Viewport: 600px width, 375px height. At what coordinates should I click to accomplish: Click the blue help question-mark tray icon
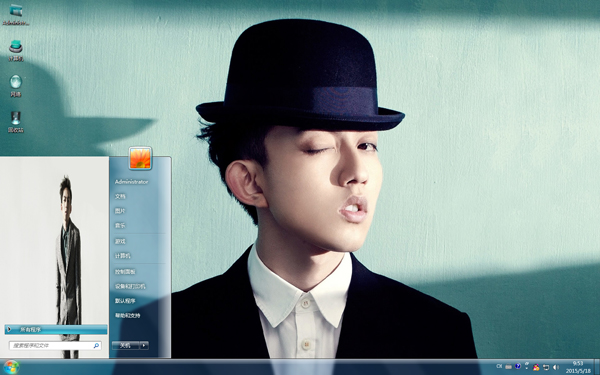coord(518,366)
